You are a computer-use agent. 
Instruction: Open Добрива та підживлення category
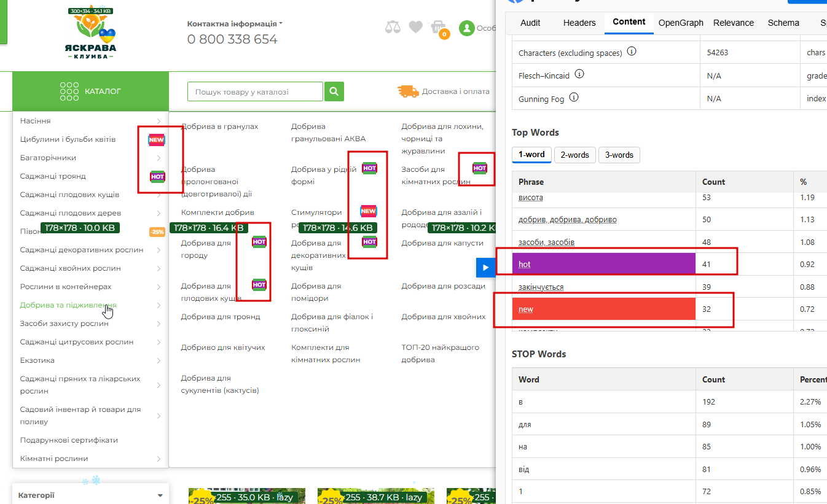tap(68, 305)
